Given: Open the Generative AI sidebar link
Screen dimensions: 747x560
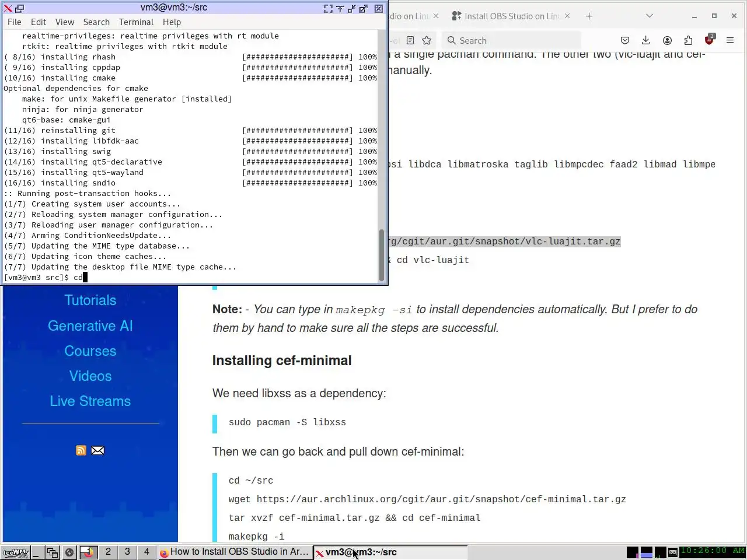Looking at the screenshot, I should coord(90,326).
